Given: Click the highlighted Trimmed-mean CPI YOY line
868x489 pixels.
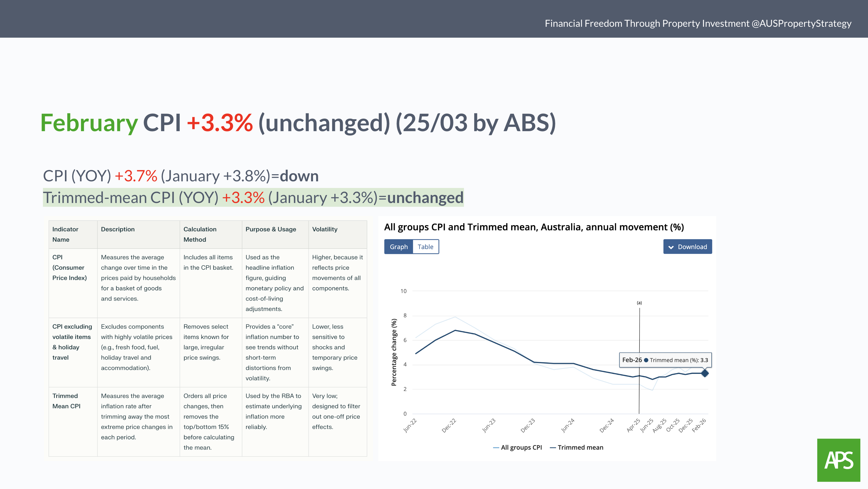Looking at the screenshot, I should pos(253,197).
